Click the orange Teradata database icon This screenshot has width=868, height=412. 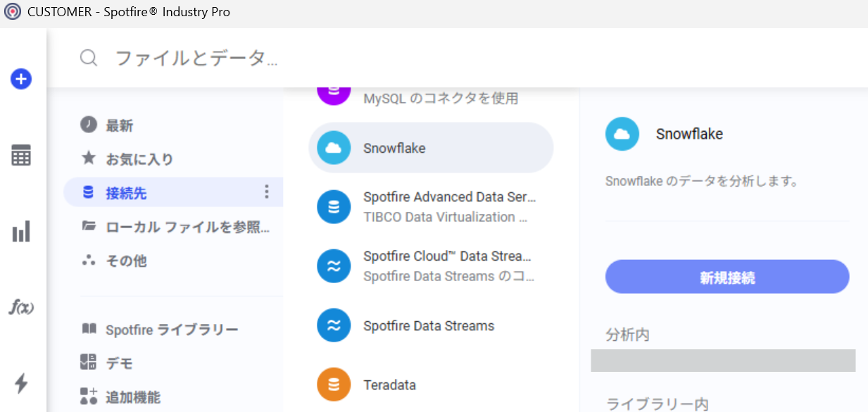point(334,385)
